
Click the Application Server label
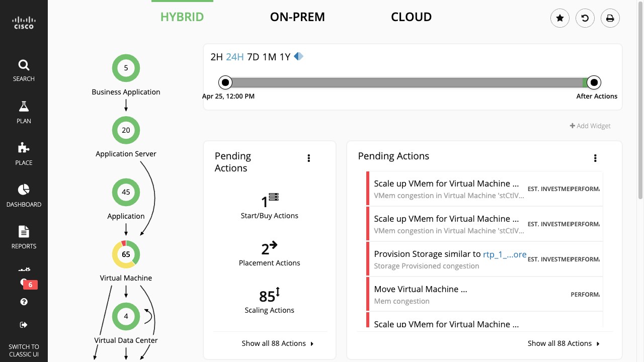point(126,154)
